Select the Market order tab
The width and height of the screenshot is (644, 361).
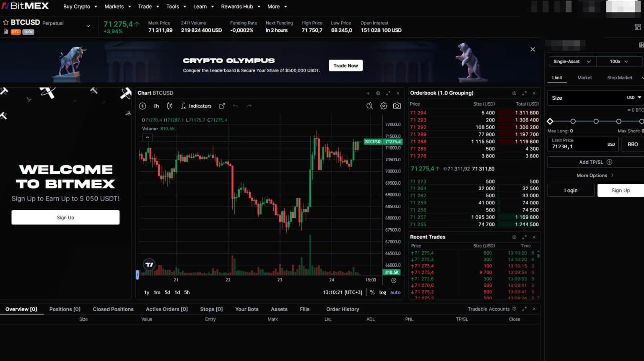coord(584,77)
